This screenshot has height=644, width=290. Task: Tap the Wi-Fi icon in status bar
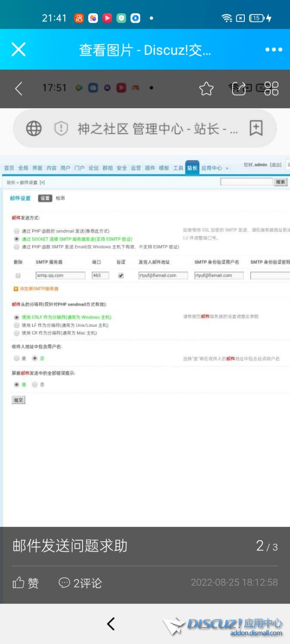227,18
